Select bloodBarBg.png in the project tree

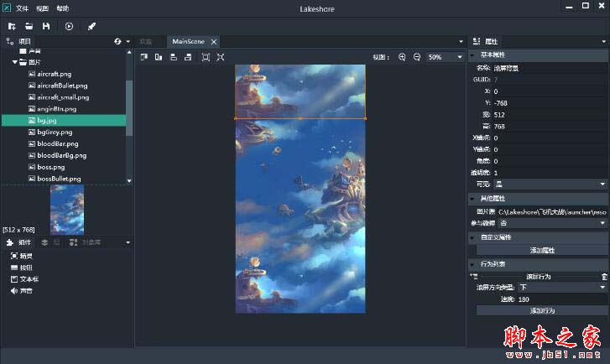64,155
